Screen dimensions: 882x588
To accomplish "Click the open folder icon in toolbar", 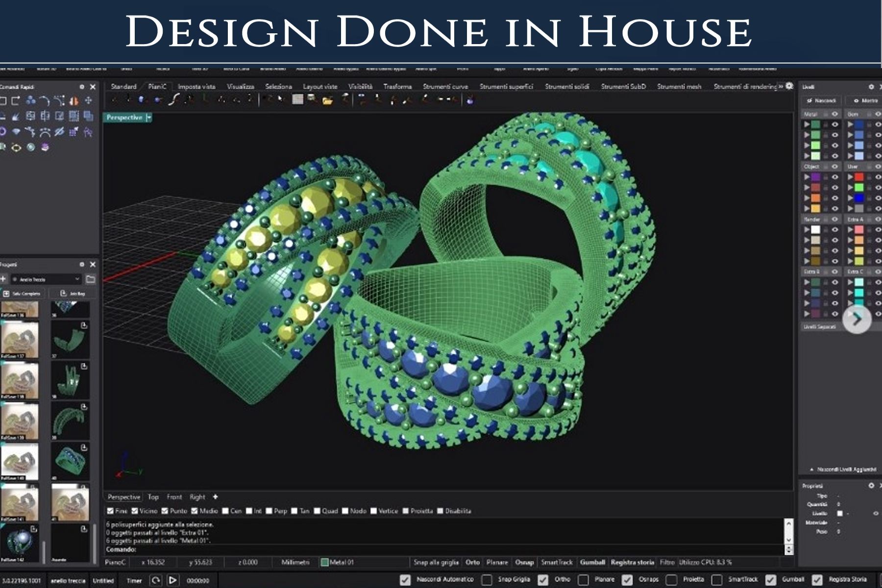I will click(x=327, y=100).
